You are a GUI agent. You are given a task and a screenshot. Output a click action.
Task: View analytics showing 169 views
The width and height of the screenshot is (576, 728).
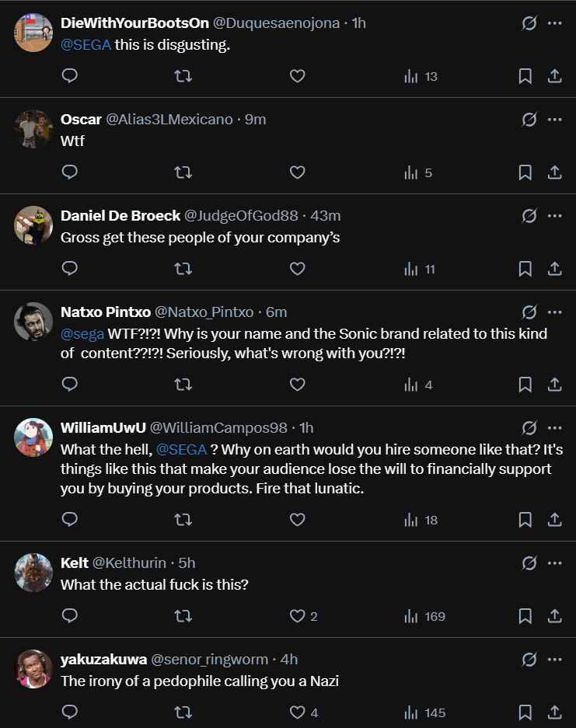click(425, 616)
